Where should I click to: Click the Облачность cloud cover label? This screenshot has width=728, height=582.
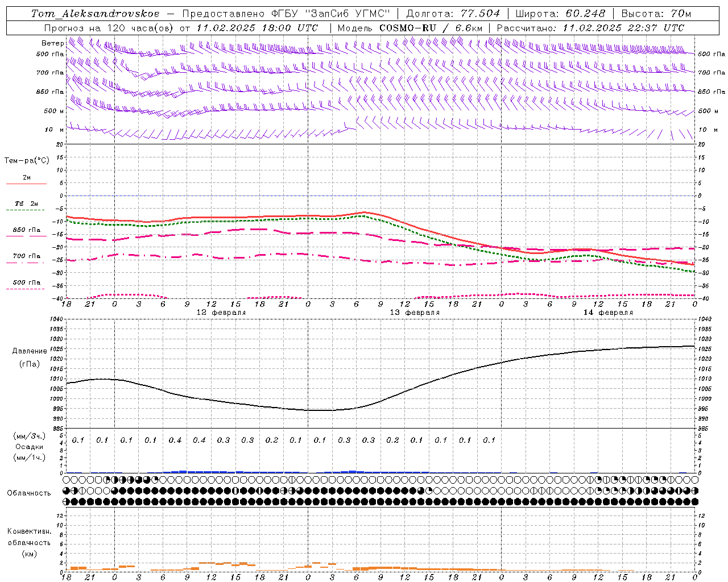point(29,493)
